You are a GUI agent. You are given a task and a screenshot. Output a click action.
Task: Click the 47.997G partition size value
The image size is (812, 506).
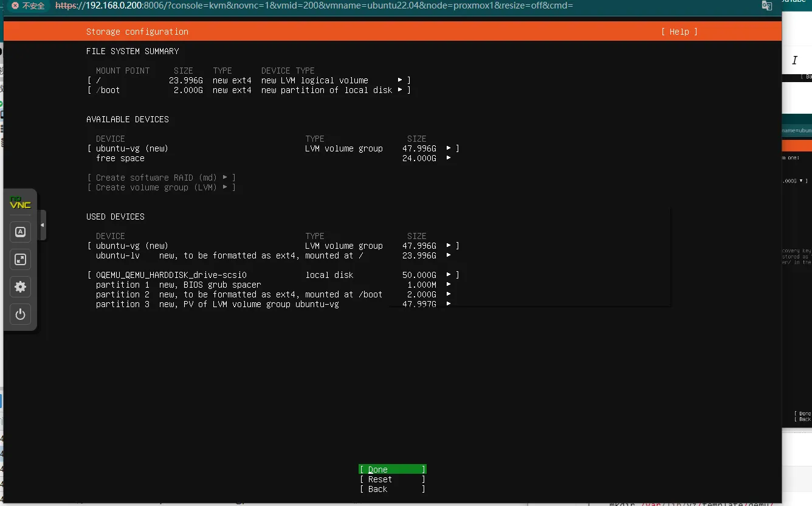[x=419, y=304]
